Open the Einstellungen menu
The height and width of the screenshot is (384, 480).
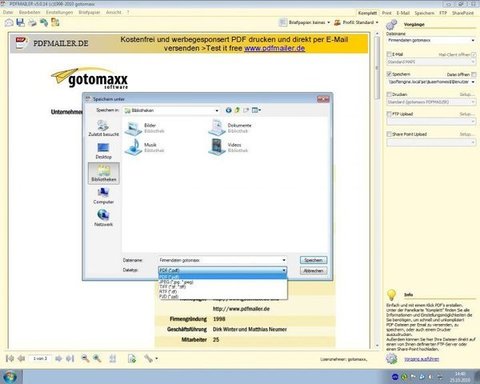(59, 12)
